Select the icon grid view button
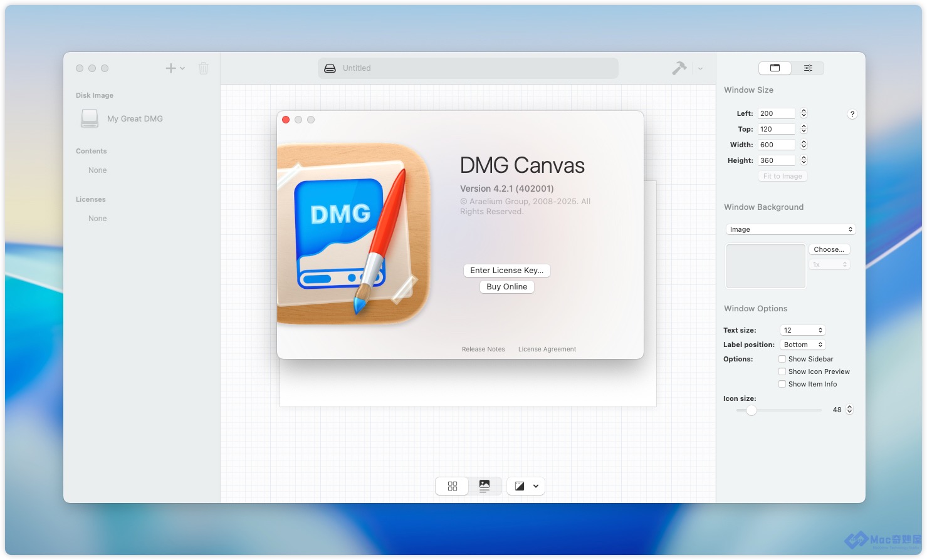This screenshot has height=560, width=927. [453, 486]
